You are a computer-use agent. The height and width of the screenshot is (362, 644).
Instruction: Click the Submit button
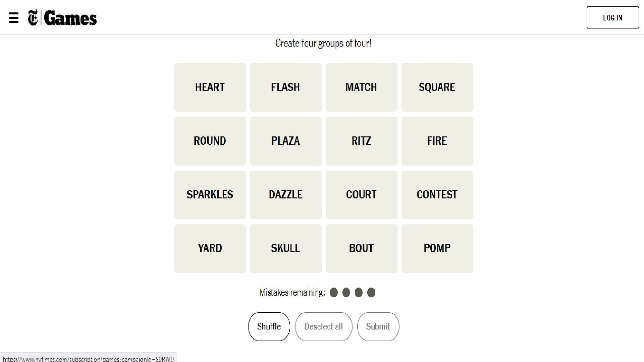[x=378, y=326]
